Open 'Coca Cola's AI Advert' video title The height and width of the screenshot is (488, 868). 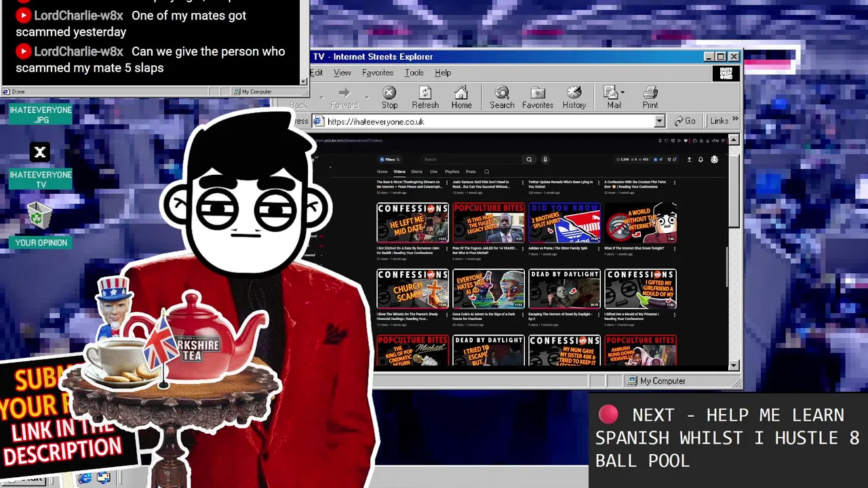[x=484, y=317]
